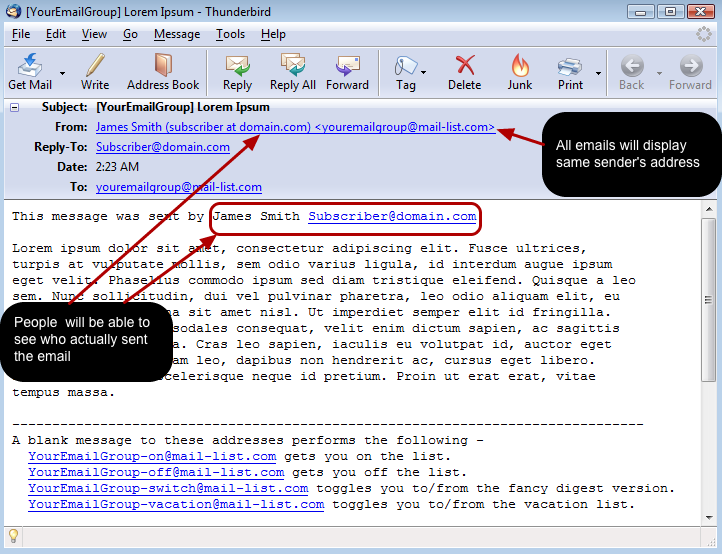Minimize the Thunderbird window

click(640, 12)
